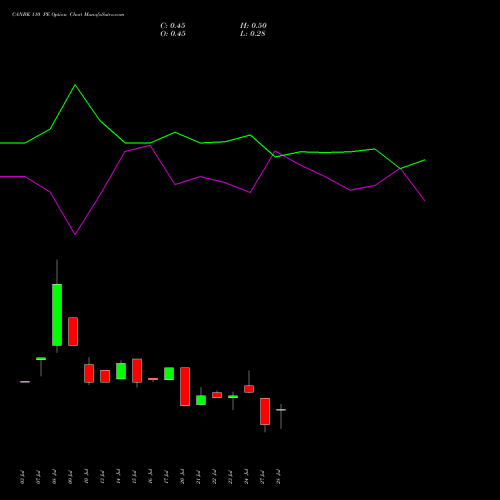The height and width of the screenshot is (500, 500).
Task: Click the red candle above '27 Jul'
Action: [265, 411]
